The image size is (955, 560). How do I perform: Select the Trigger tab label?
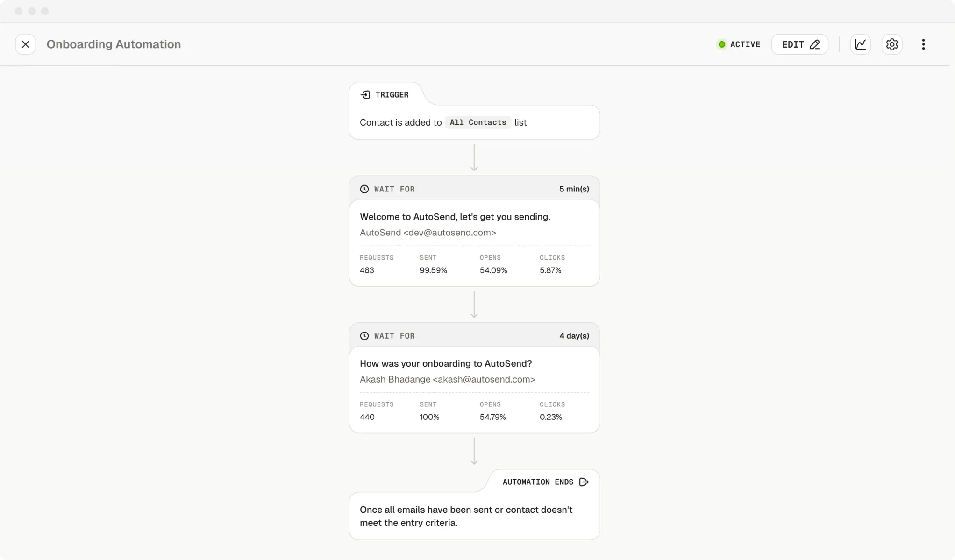pyautogui.click(x=392, y=95)
